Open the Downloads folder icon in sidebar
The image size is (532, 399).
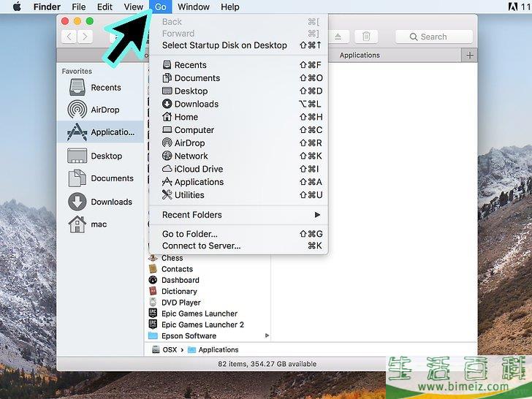point(77,202)
